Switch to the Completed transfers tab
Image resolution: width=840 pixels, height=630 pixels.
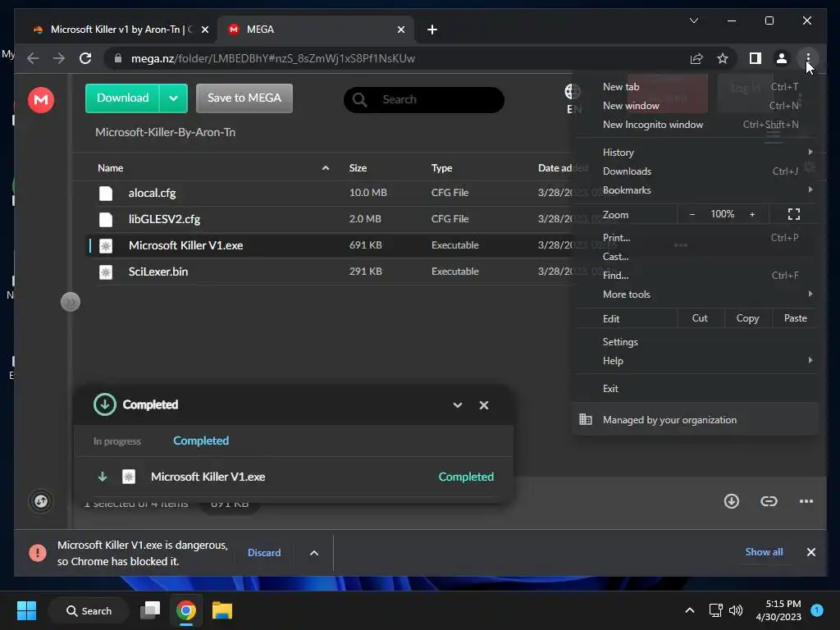[x=201, y=441]
